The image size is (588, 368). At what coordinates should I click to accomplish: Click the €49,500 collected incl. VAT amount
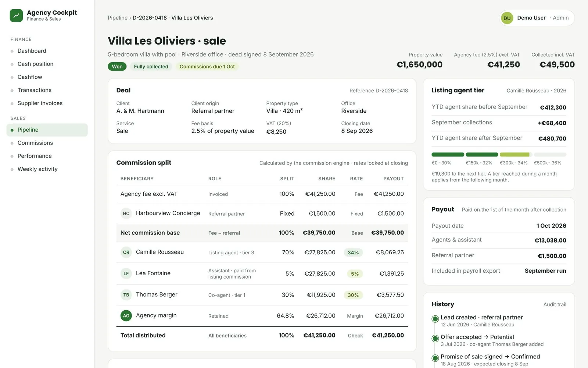point(557,65)
